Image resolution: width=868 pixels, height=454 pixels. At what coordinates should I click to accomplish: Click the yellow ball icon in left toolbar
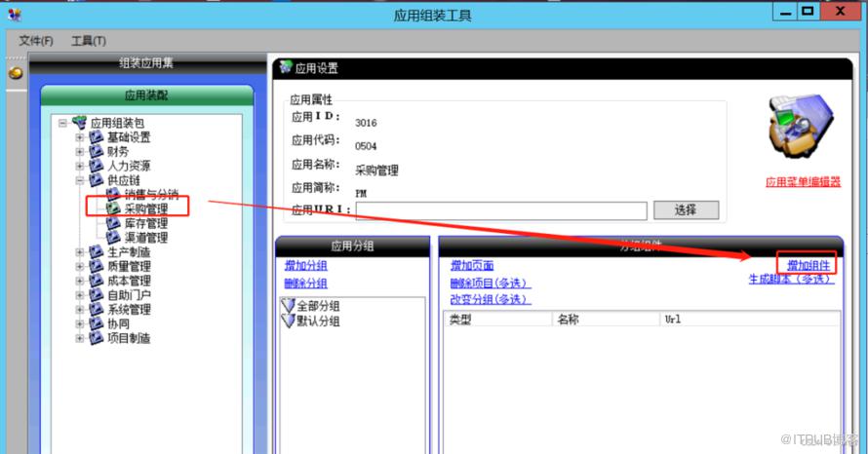[16, 73]
